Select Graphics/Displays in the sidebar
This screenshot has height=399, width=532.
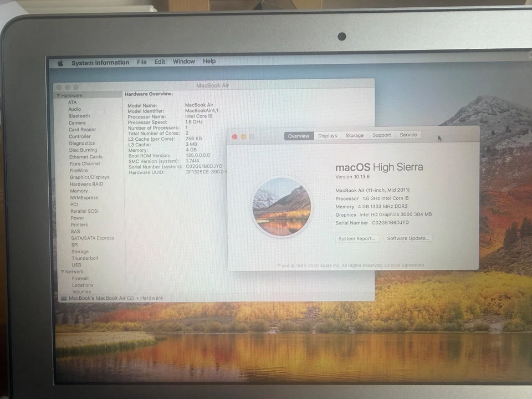90,177
